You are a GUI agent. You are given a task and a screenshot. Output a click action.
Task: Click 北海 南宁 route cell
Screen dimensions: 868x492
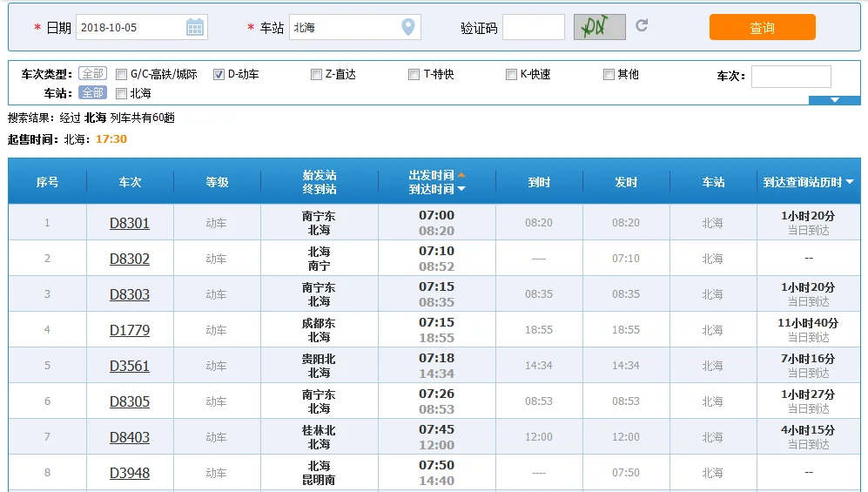319,259
